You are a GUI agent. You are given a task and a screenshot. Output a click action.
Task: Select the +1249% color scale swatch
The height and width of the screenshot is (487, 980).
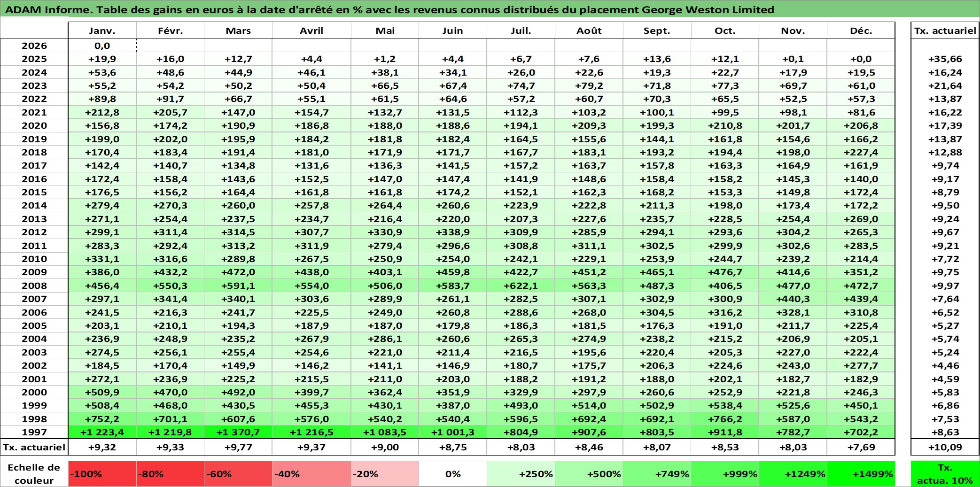point(793,474)
